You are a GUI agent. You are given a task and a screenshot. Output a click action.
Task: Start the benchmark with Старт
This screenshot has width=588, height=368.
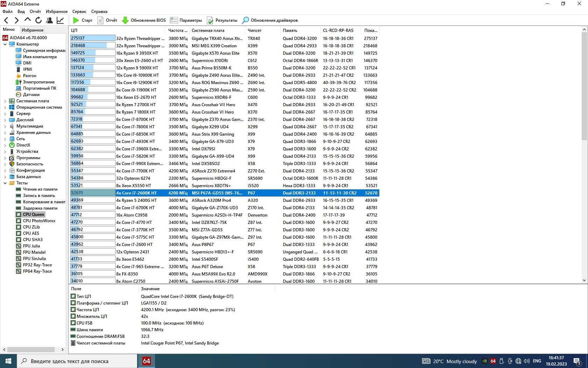coord(83,20)
